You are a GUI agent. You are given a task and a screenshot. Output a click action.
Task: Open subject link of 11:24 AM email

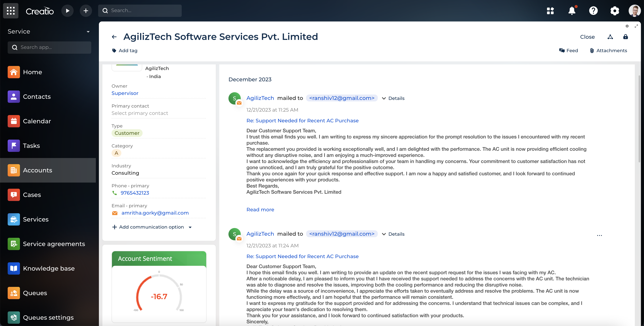point(302,256)
